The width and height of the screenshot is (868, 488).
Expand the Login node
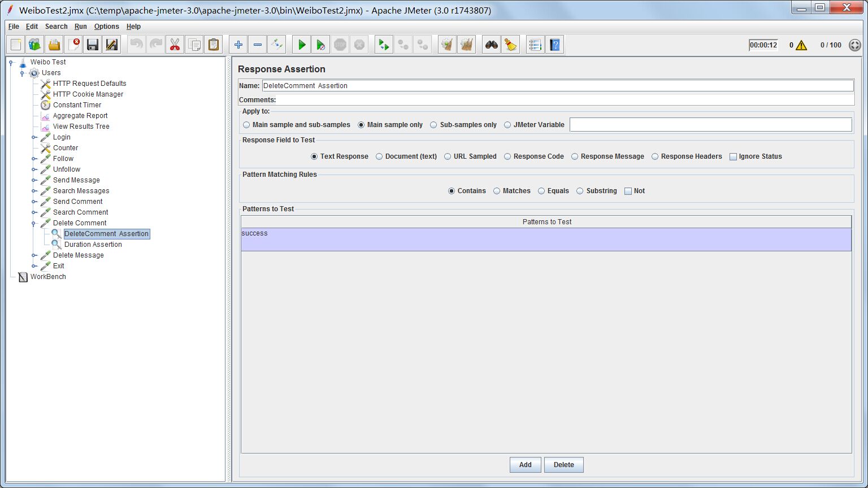(34, 137)
